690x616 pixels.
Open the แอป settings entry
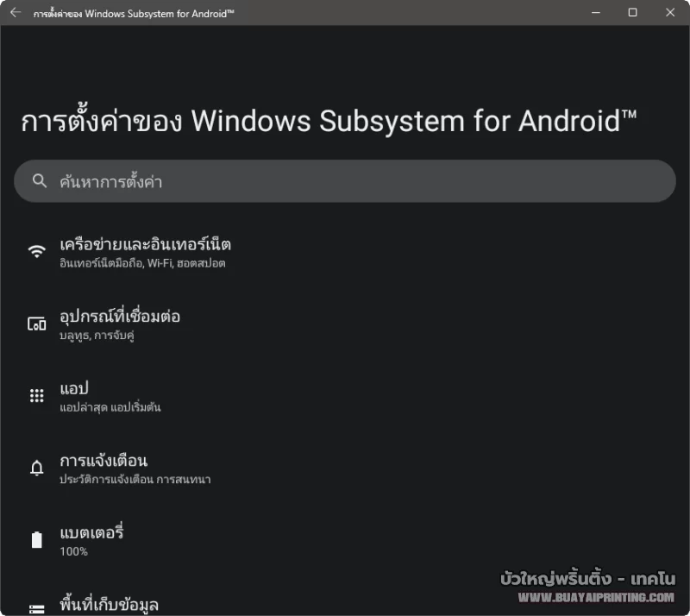point(74,388)
